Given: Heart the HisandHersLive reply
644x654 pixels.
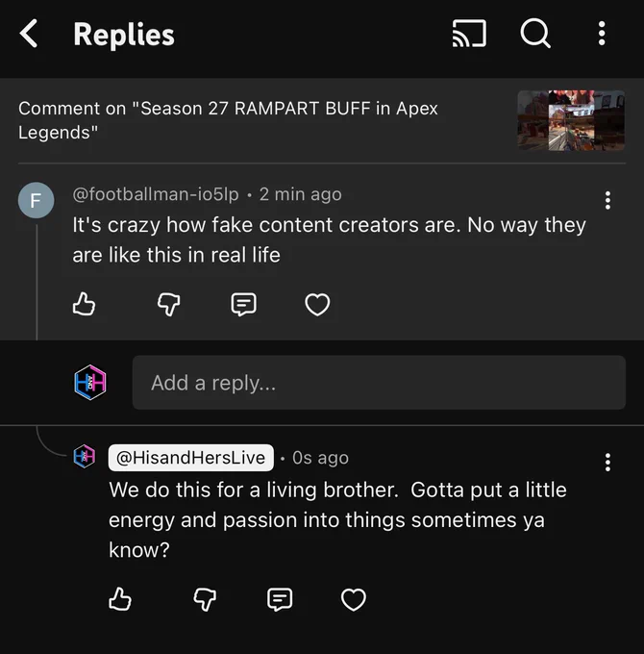Looking at the screenshot, I should pyautogui.click(x=354, y=600).
